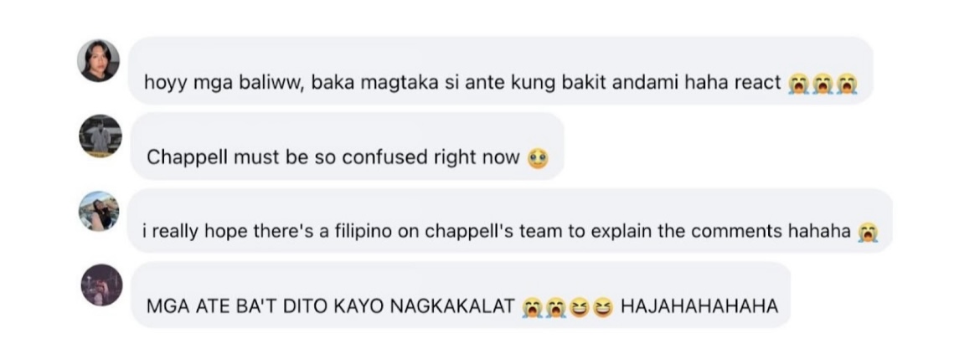Click the second crying emoji after 'NAGKAKALAT'
980x354 pixels.
pos(555,306)
